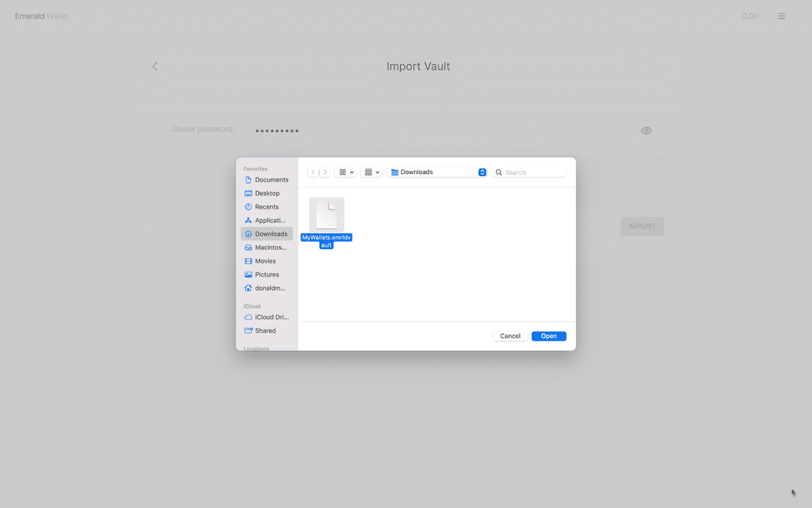Select Desktop in Favorites sidebar

(267, 194)
